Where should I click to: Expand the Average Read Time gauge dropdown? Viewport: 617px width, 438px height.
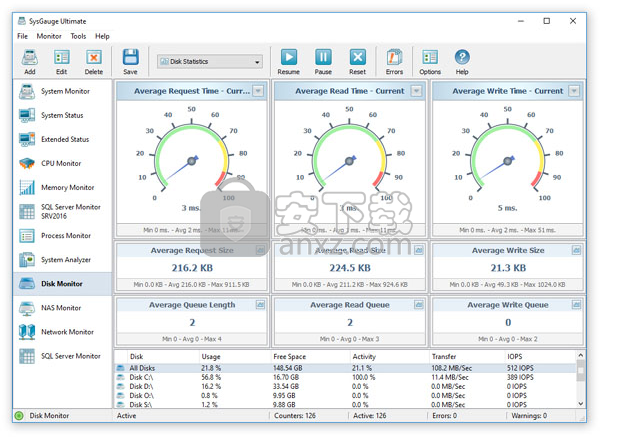(416, 91)
